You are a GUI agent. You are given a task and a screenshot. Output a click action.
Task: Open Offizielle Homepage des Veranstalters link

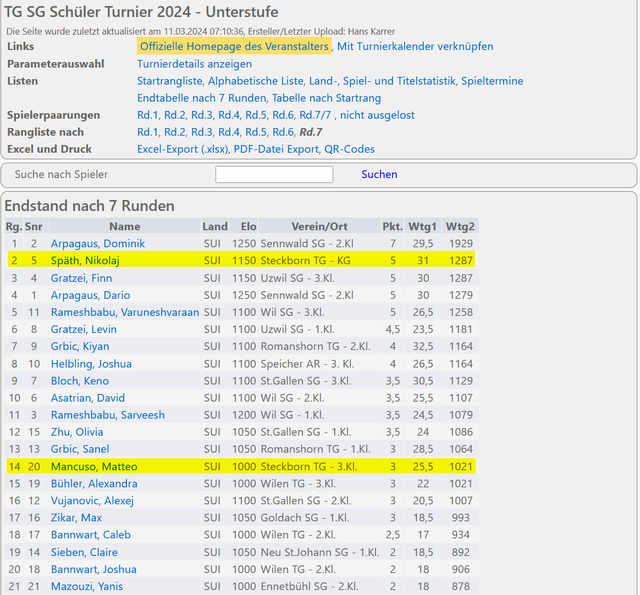(x=234, y=46)
